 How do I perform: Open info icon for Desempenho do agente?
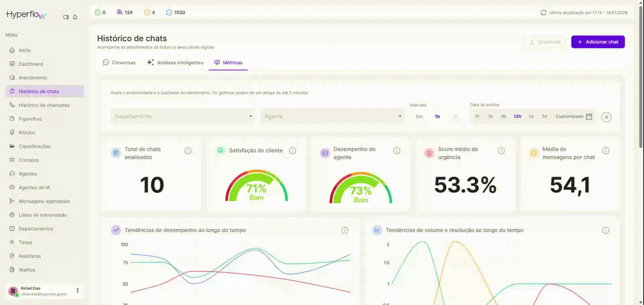(x=396, y=151)
